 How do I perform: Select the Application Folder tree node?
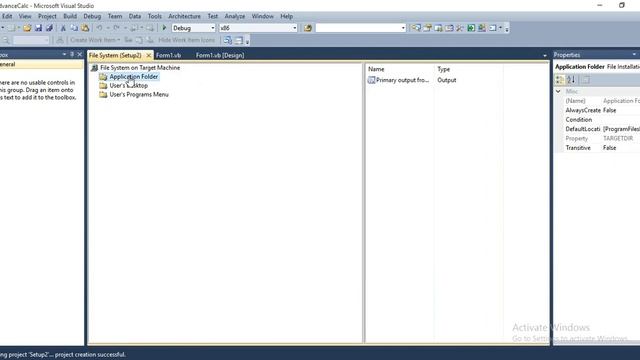pyautogui.click(x=133, y=77)
